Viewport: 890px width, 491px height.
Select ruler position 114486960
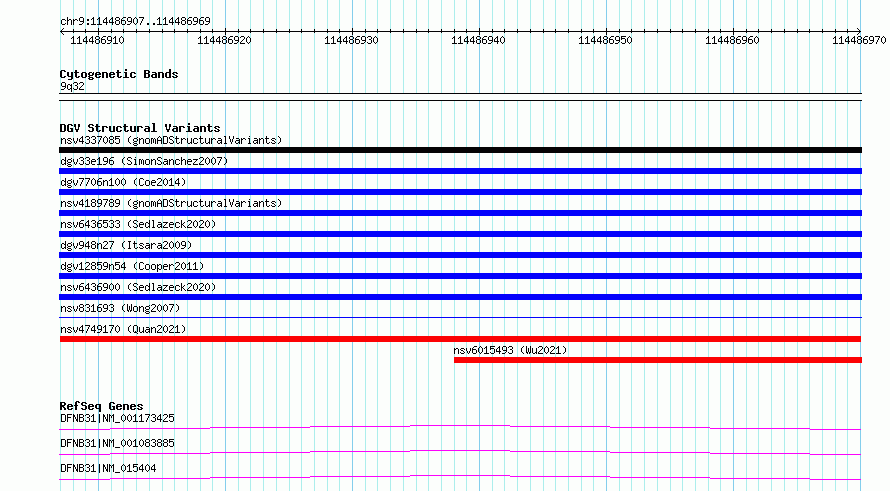click(x=732, y=40)
